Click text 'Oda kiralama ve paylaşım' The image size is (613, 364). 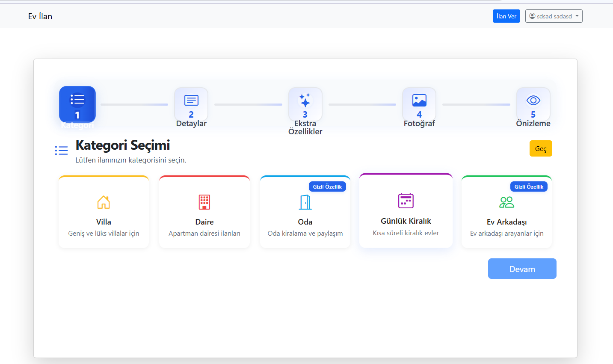305,233
